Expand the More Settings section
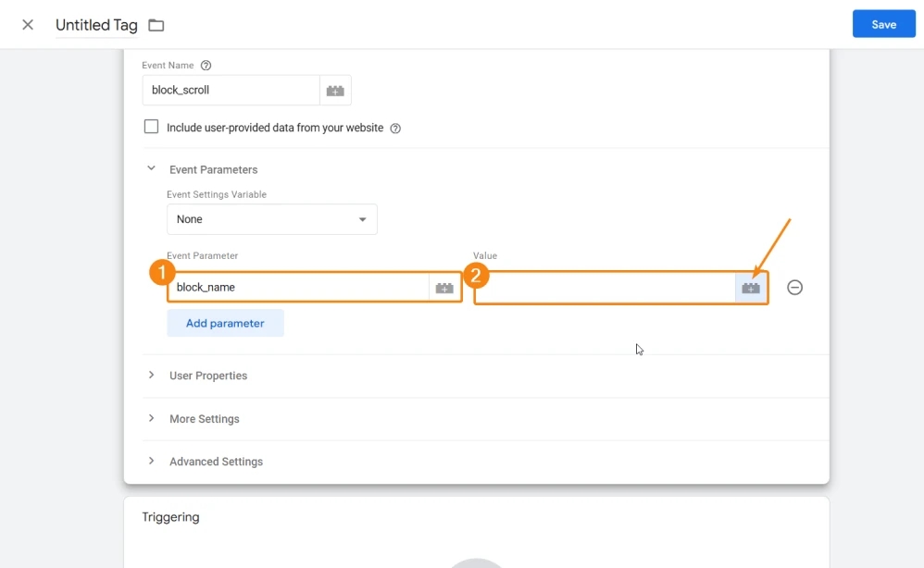The image size is (924, 568). [x=152, y=418]
